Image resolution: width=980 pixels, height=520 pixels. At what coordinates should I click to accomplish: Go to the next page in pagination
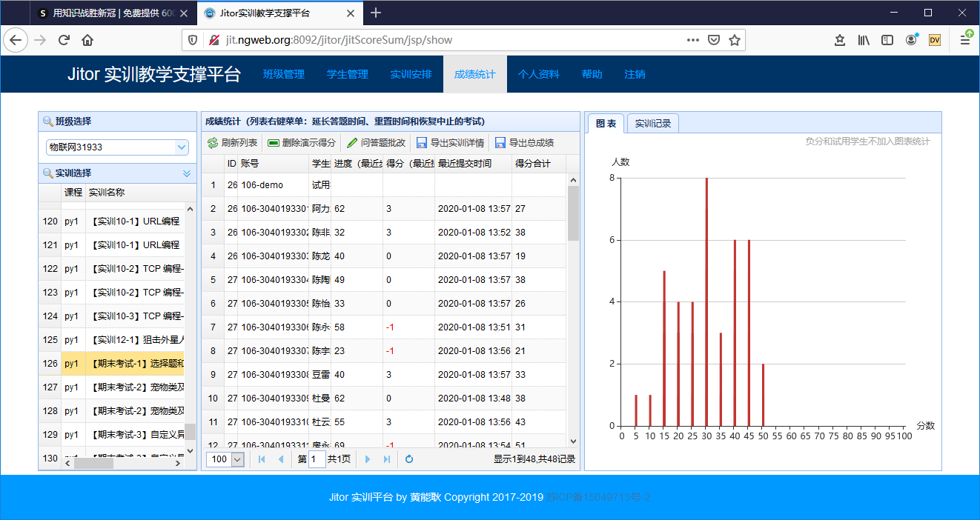368,459
